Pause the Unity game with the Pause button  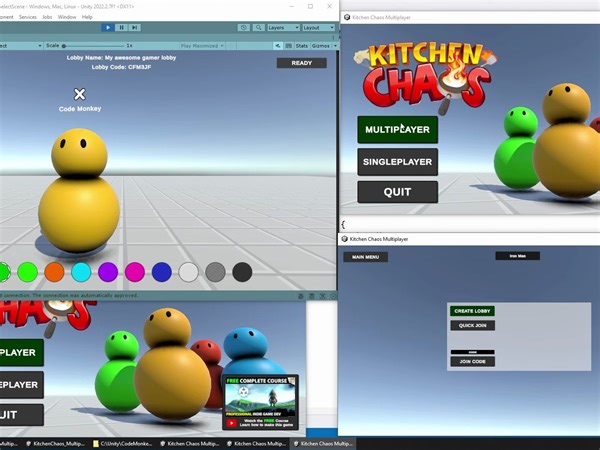(x=121, y=28)
